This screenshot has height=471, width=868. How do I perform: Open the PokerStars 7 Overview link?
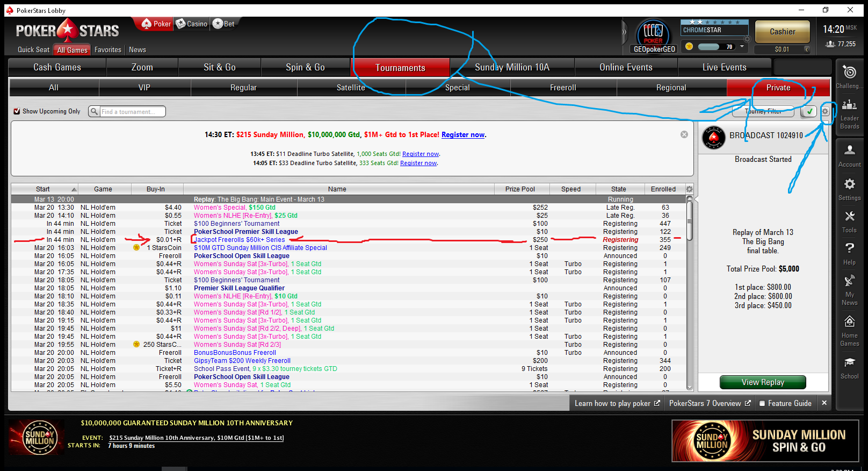pyautogui.click(x=710, y=403)
